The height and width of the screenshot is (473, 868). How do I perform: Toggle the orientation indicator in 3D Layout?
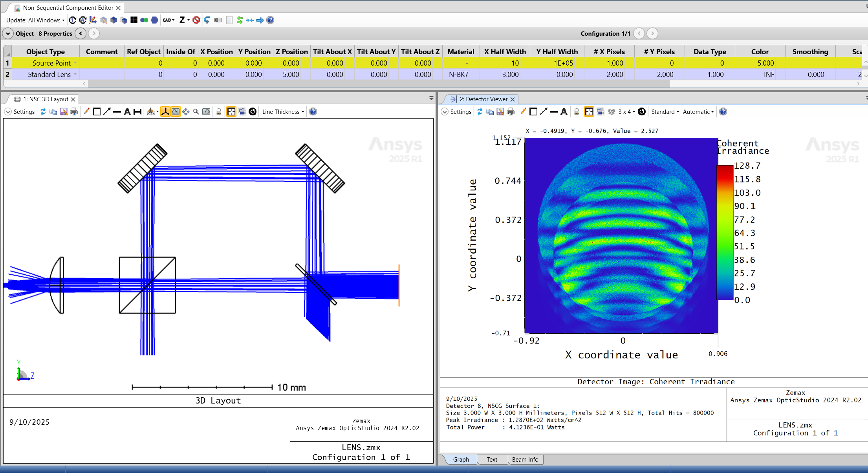pos(165,111)
